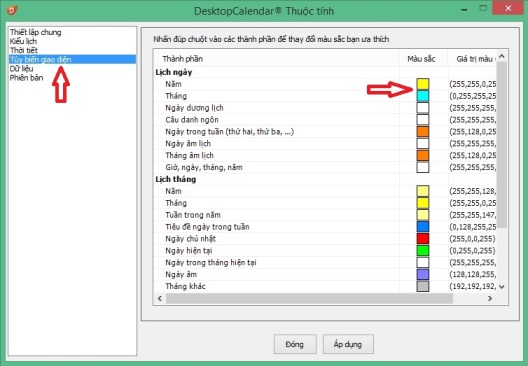Click the 'Đóng' button
The width and height of the screenshot is (528, 366).
tap(295, 344)
